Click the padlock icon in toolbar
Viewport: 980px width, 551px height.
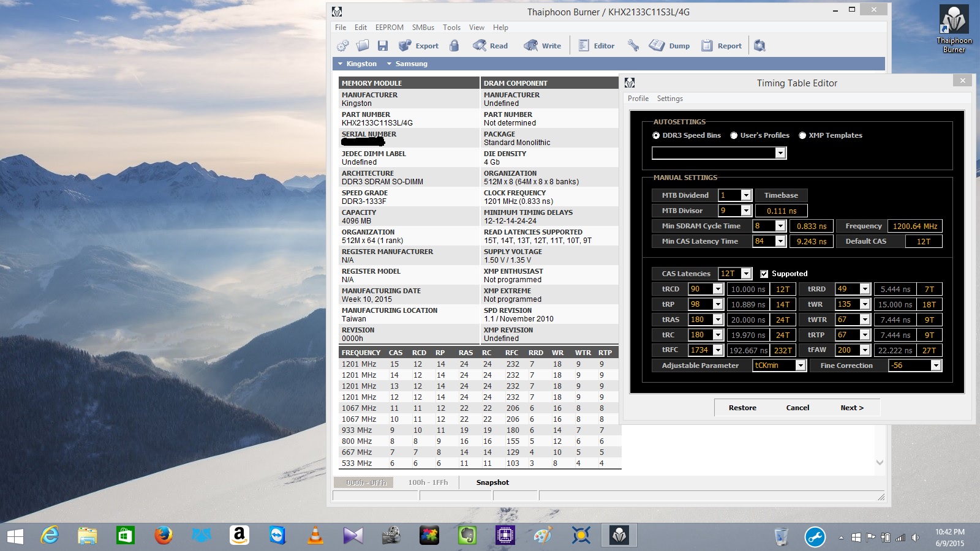pyautogui.click(x=454, y=46)
